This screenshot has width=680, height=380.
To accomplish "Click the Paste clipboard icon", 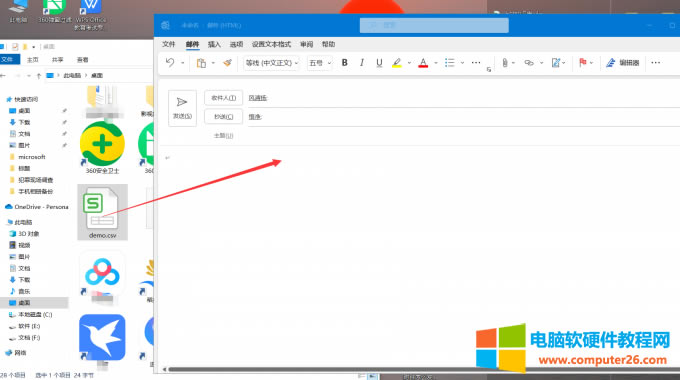I will (x=201, y=63).
